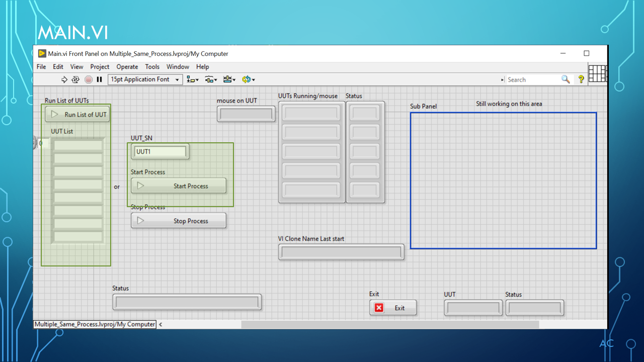The height and width of the screenshot is (362, 644).
Task: Open the Project menu
Action: (99, 66)
